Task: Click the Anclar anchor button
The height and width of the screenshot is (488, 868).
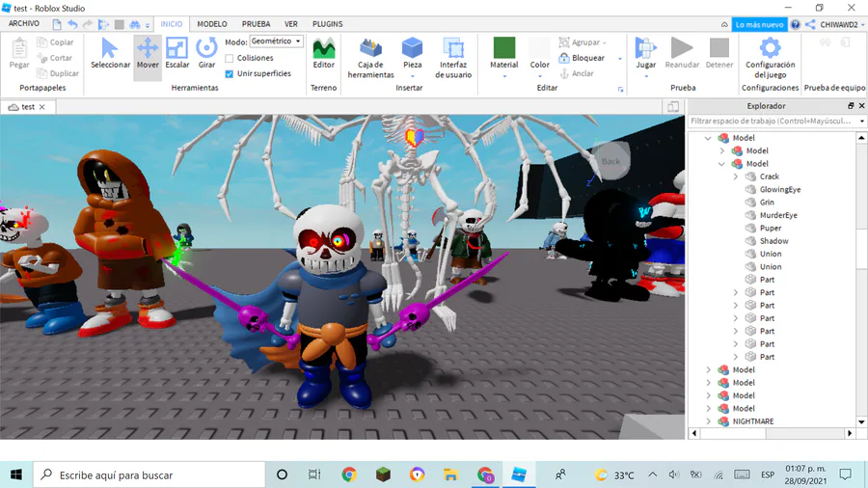Action: point(577,73)
